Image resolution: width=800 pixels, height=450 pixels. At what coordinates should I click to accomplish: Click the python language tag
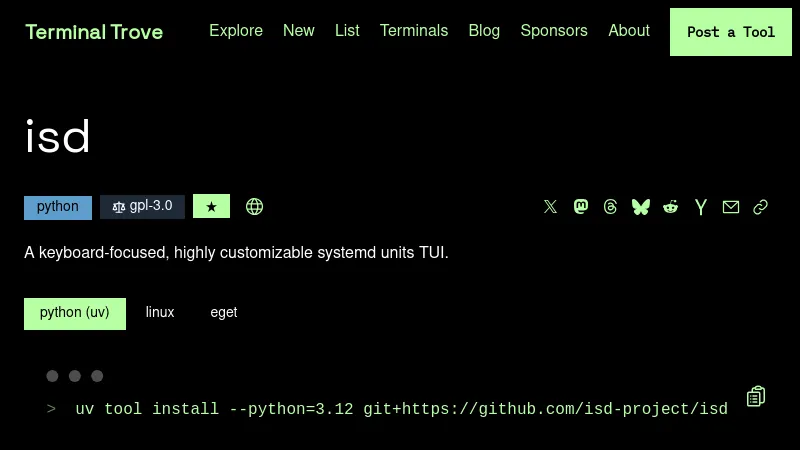coord(58,207)
